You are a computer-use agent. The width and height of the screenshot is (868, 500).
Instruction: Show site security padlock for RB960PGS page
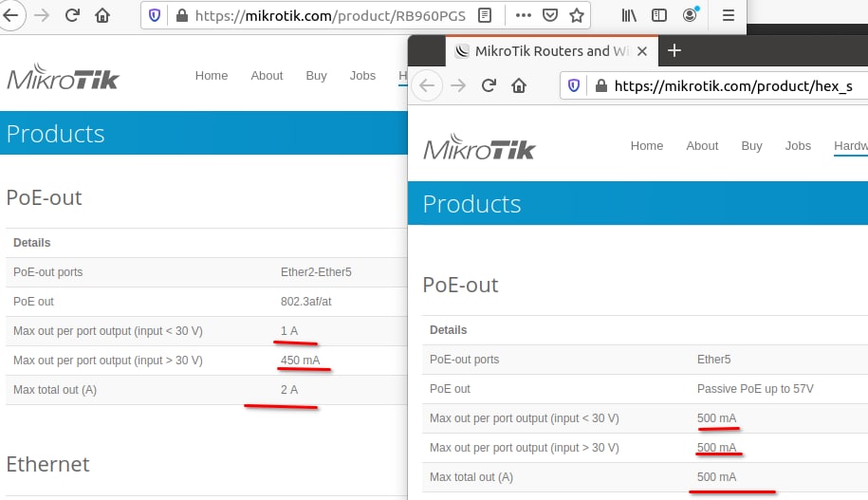tap(181, 15)
